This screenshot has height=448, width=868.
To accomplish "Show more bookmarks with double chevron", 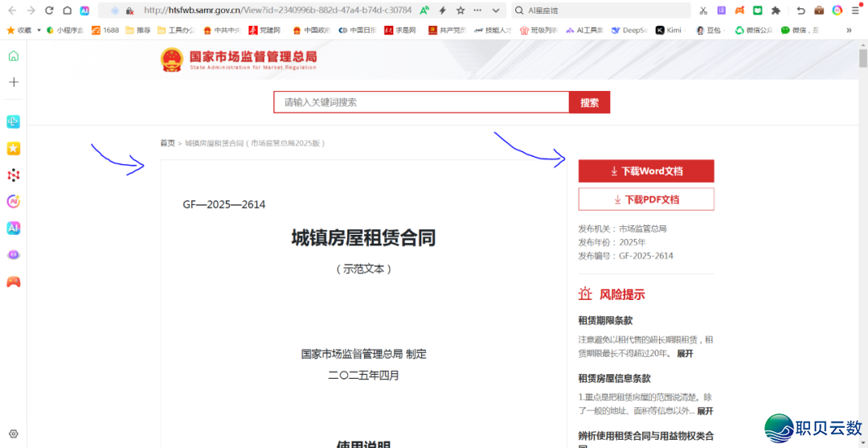I will tap(849, 30).
